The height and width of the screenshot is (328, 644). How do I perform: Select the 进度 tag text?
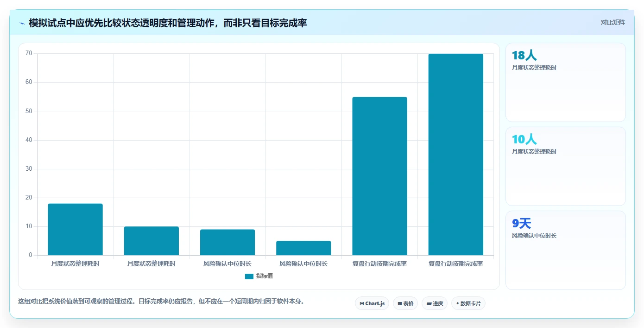point(438,304)
